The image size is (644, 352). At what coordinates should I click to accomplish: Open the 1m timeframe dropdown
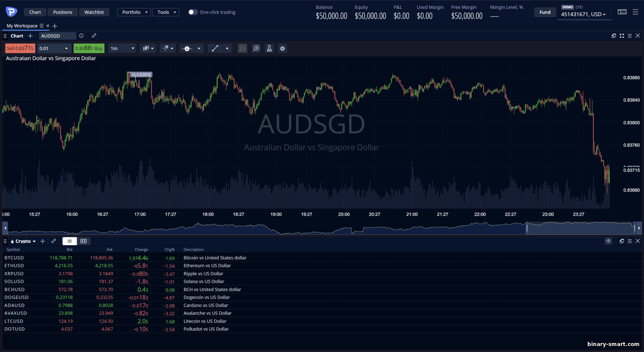[122, 49]
